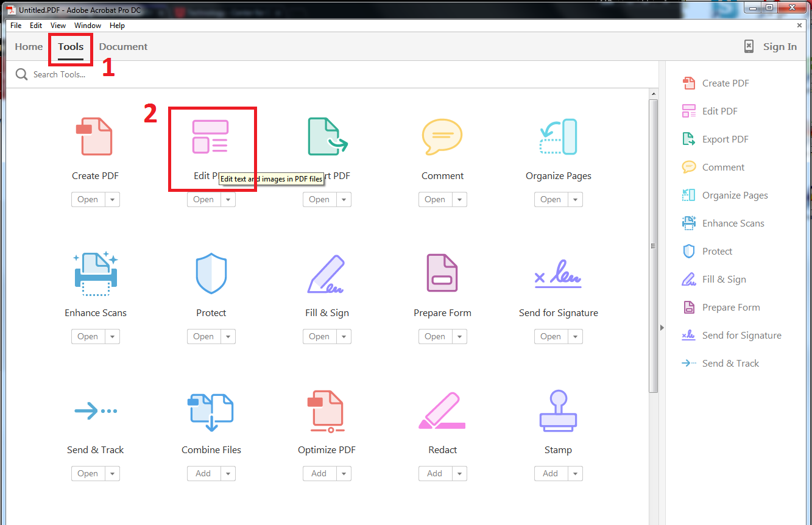Click Export PDF icon in right sidebar
This screenshot has height=525, width=812.
click(689, 139)
